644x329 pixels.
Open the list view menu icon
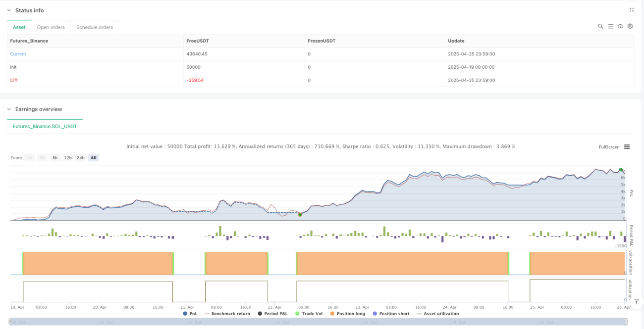pyautogui.click(x=611, y=26)
